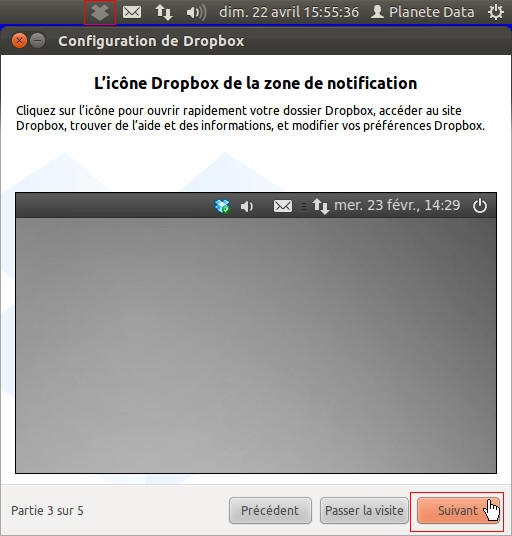Click the power icon inside tutorial image
Image resolution: width=512 pixels, height=536 pixels.
point(480,206)
